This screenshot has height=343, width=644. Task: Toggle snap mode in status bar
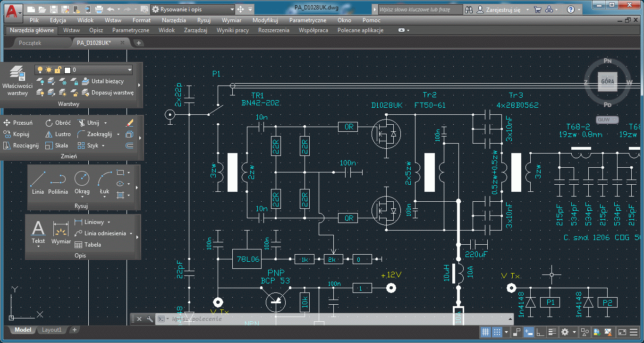click(x=497, y=332)
